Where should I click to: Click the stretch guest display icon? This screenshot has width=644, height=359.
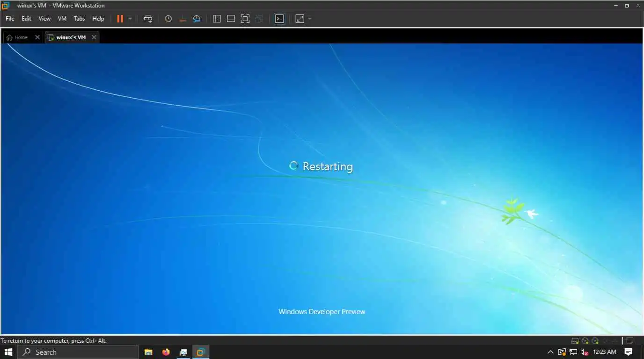[x=300, y=19]
